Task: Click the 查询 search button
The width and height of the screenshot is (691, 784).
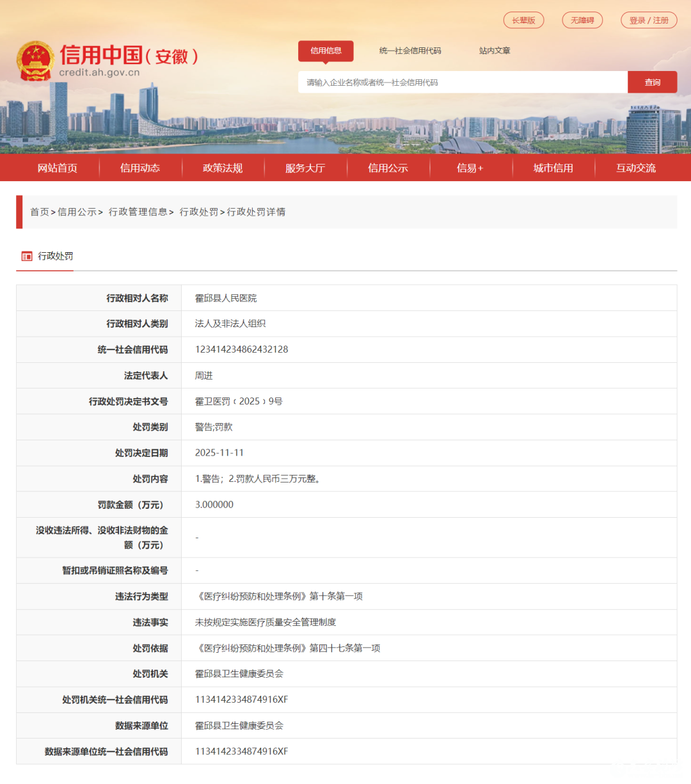Action: (651, 82)
